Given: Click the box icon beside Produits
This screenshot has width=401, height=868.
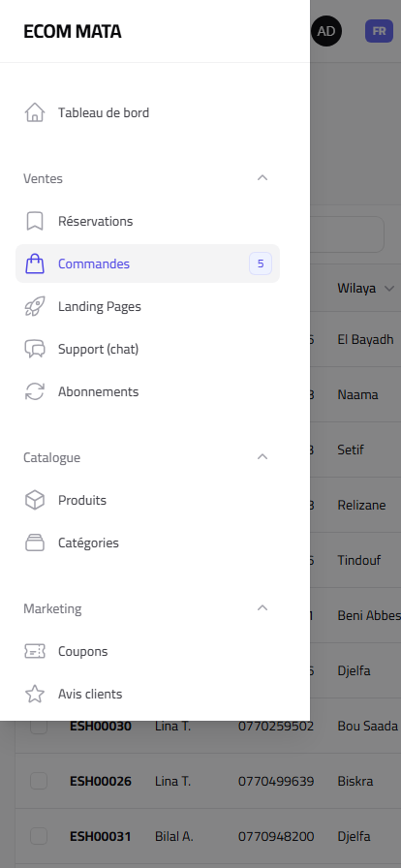Looking at the screenshot, I should tap(35, 500).
